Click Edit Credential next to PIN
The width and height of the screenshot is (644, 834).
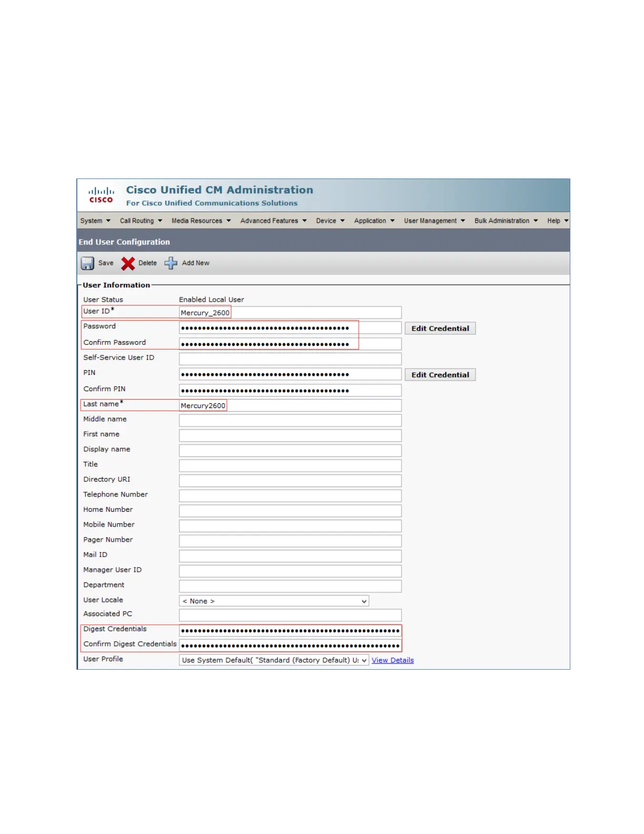coord(440,375)
